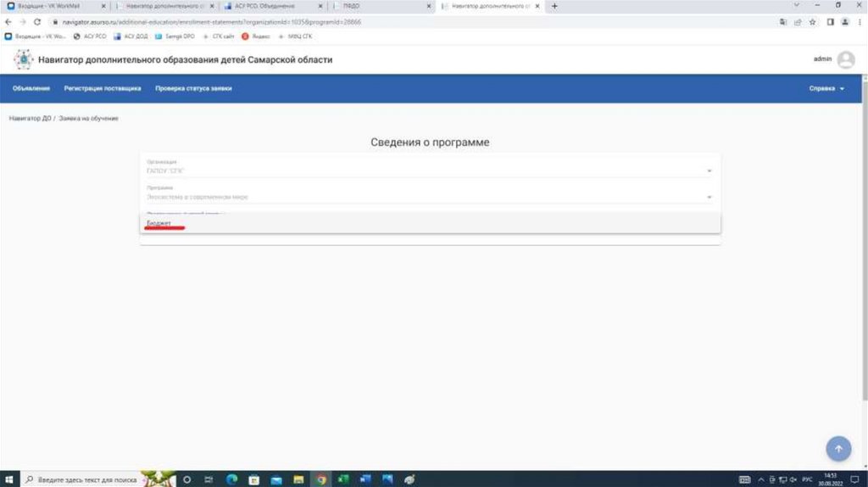Click the Navigator site logo icon
The height and width of the screenshot is (487, 868).
click(x=23, y=60)
